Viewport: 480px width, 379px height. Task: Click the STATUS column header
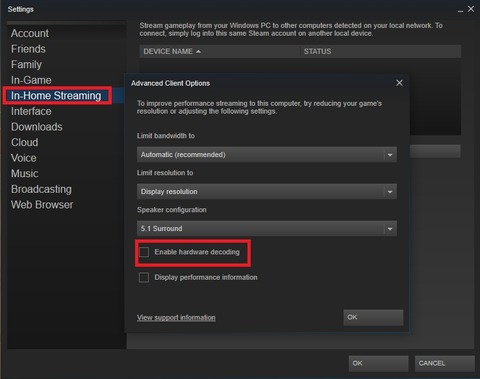(x=381, y=51)
